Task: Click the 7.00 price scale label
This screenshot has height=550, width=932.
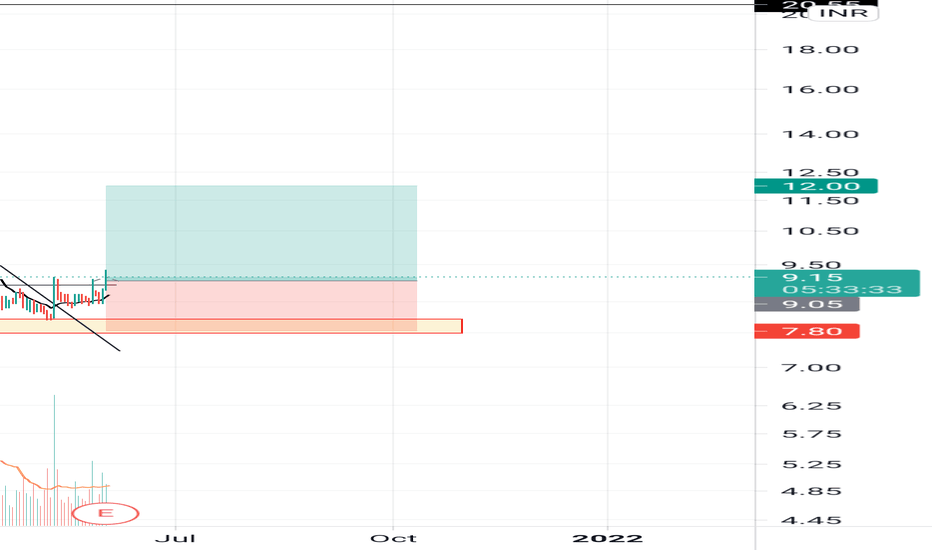Action: click(x=811, y=367)
